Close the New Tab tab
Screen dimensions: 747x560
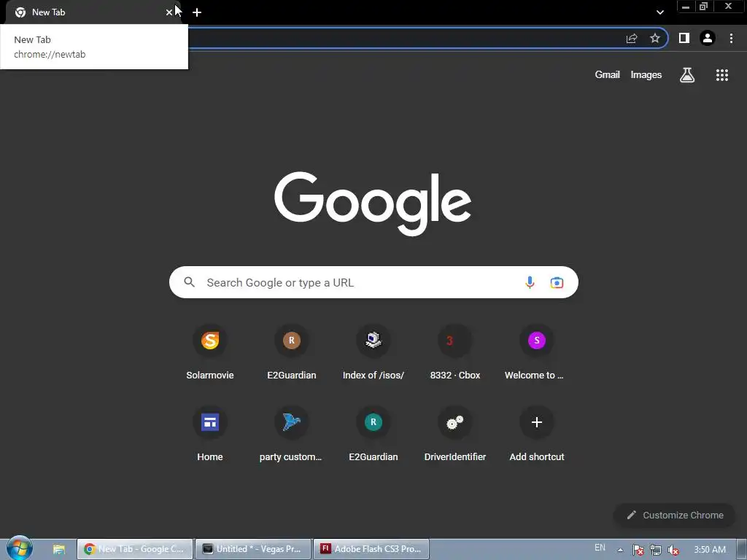click(169, 12)
